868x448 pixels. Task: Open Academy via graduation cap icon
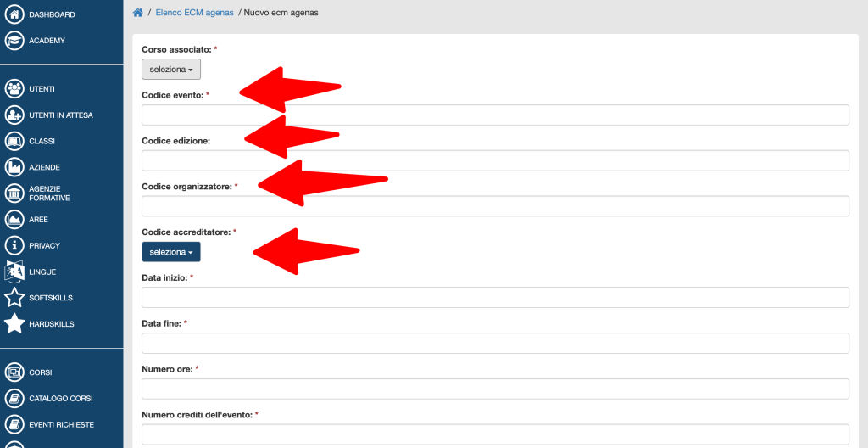(14, 40)
